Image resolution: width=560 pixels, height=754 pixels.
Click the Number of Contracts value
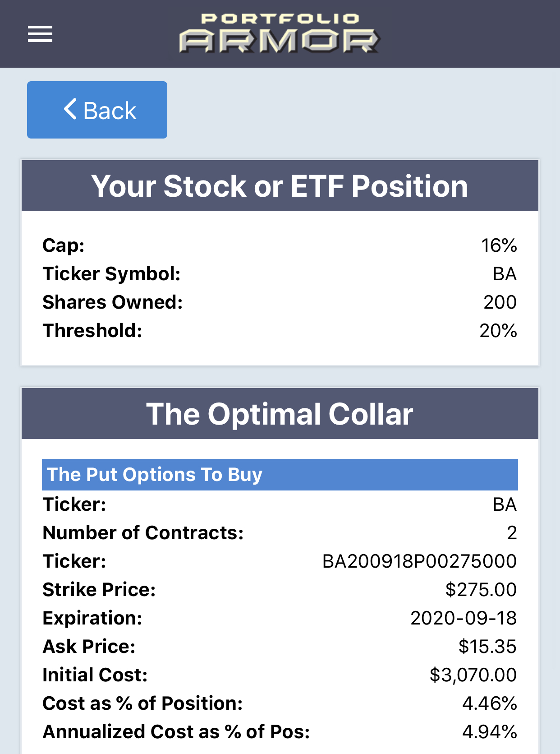point(512,533)
